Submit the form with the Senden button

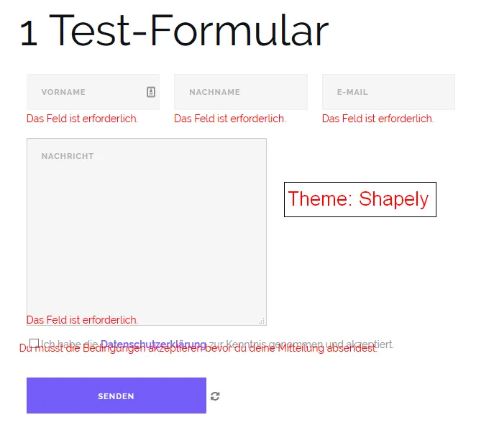pyautogui.click(x=116, y=396)
